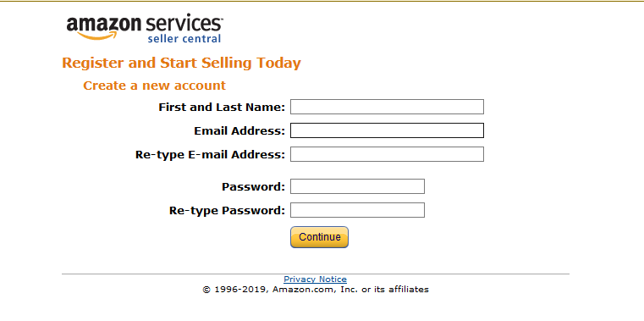The width and height of the screenshot is (644, 321).
Task: Focus the First and Last Name field
Action: point(387,107)
